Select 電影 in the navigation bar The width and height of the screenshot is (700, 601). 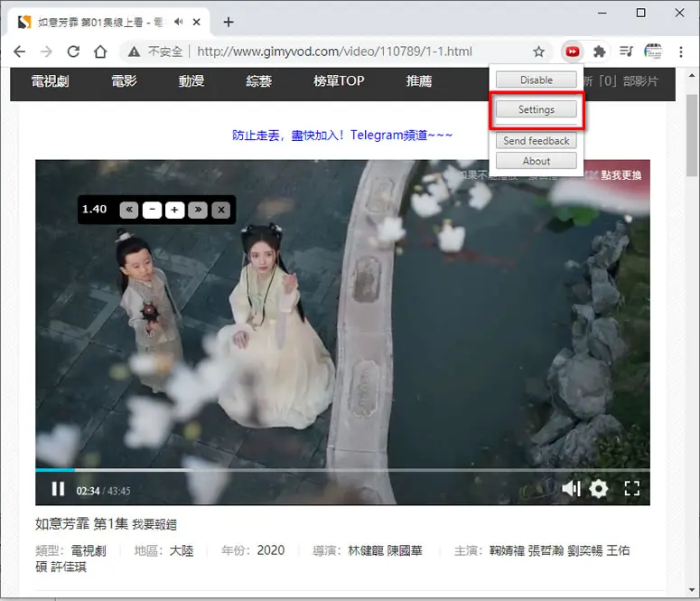[124, 80]
